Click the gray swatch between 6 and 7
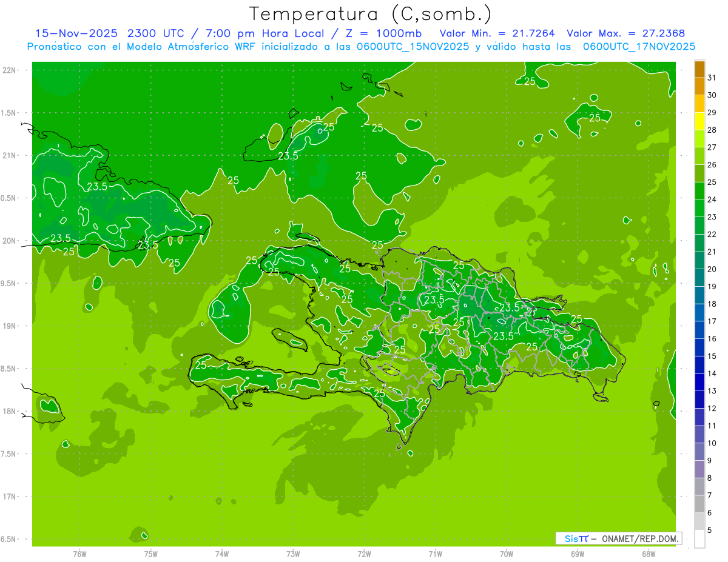 pyautogui.click(x=699, y=504)
